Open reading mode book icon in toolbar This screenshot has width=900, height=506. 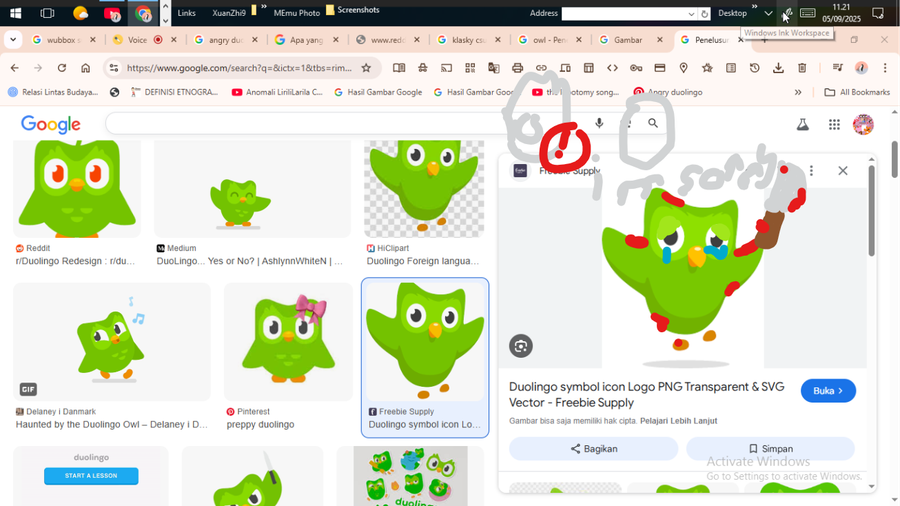coord(399,68)
